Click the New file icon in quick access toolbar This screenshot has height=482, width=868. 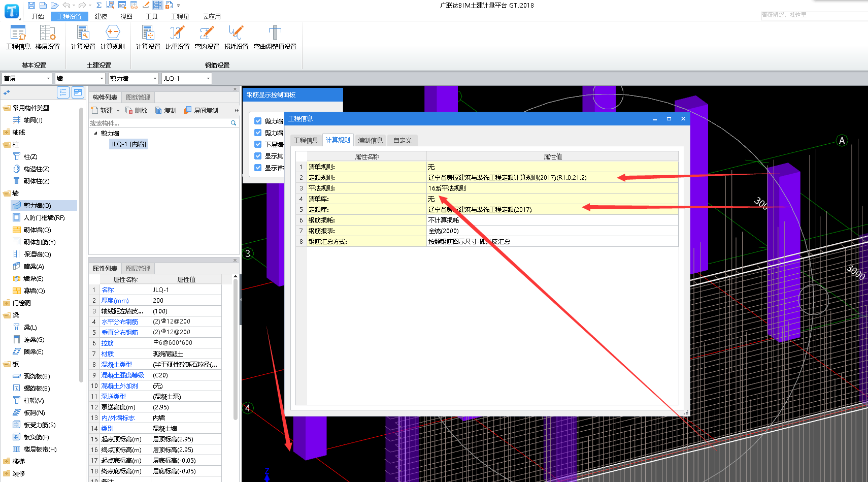click(43, 5)
